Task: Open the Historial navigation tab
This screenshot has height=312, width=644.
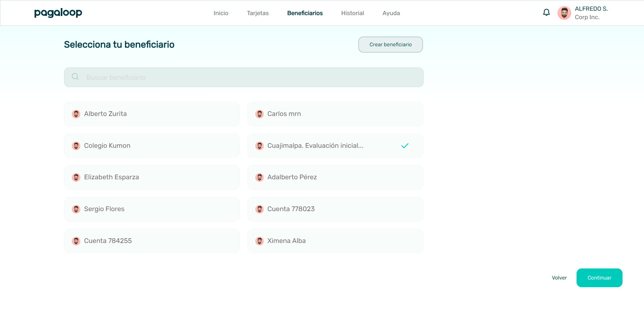Action: (352, 13)
